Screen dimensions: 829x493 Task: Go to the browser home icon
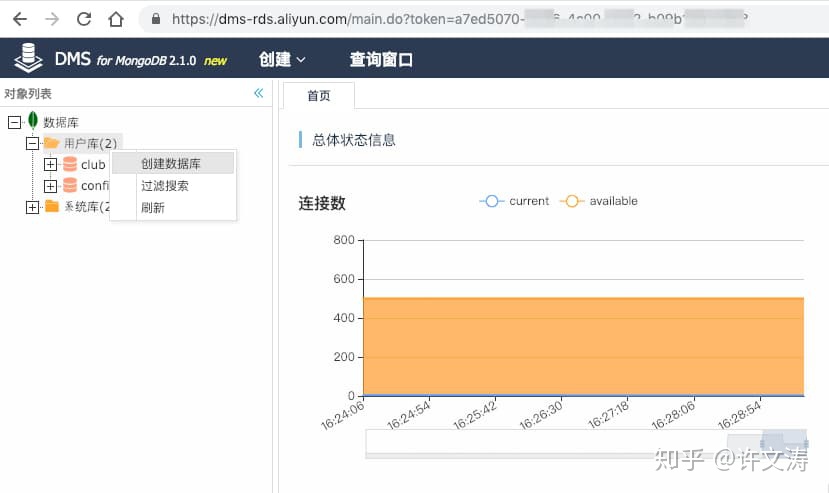click(116, 19)
